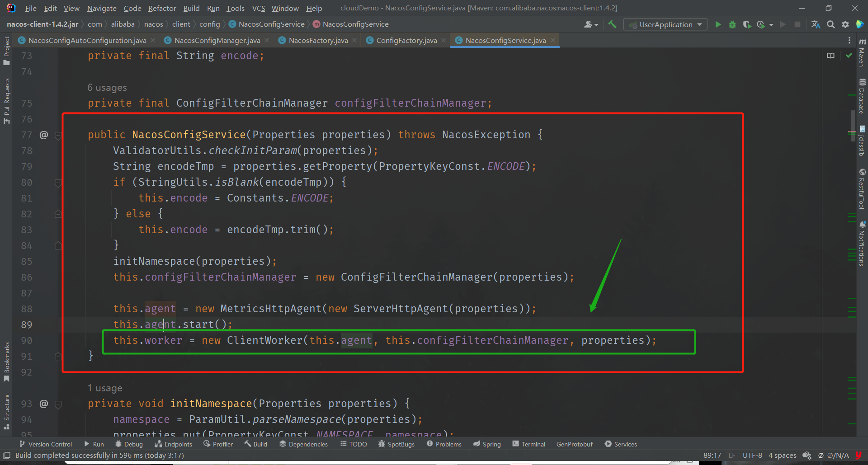Open the Services tool window
The height and width of the screenshot is (465, 868).
click(621, 444)
